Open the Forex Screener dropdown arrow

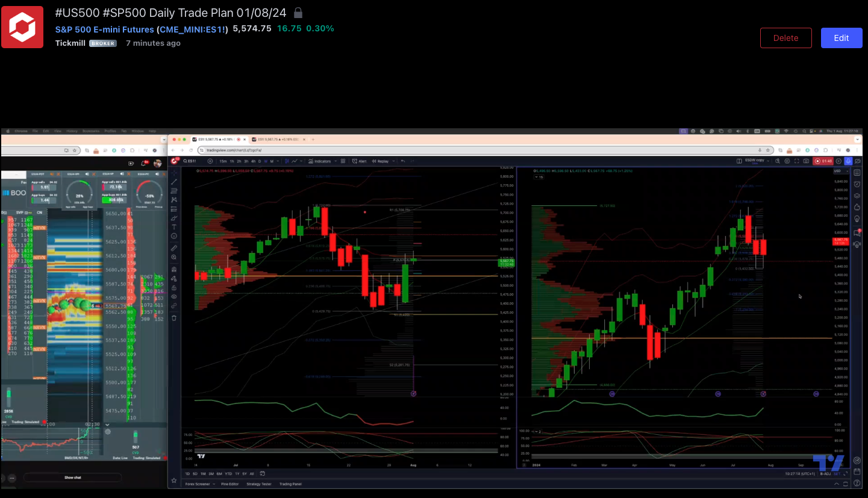coord(214,484)
